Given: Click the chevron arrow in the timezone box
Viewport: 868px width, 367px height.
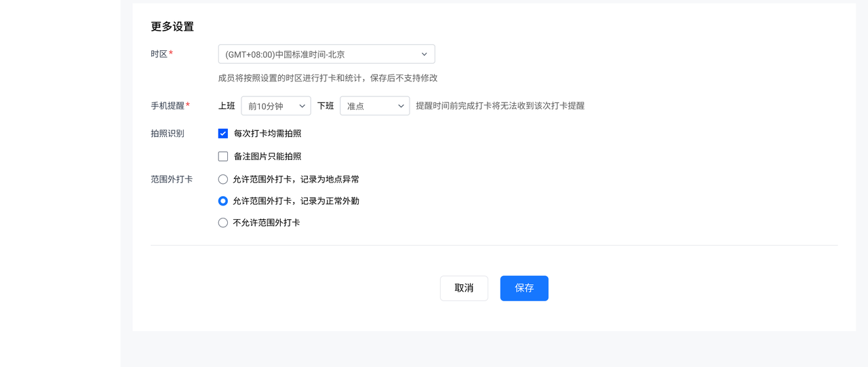Looking at the screenshot, I should coord(424,54).
